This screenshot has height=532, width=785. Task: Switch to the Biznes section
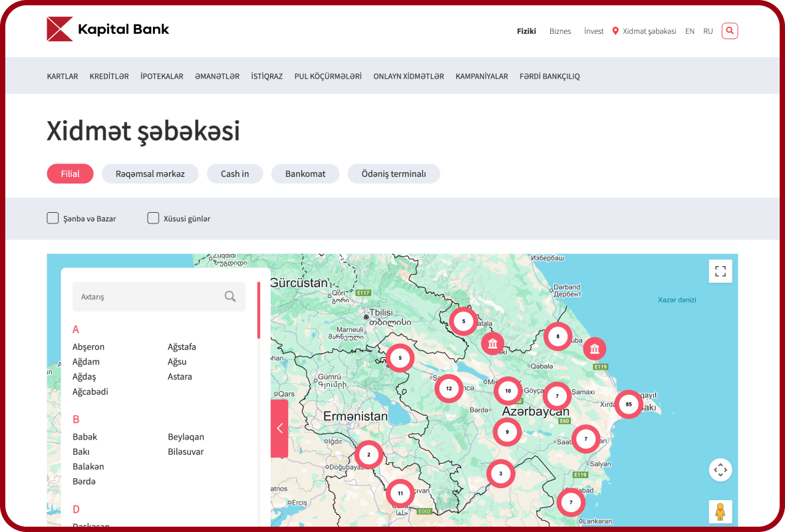[560, 31]
